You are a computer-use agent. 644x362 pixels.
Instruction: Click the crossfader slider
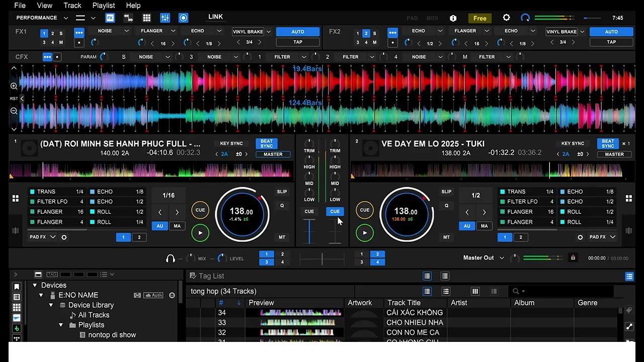coord(322,259)
